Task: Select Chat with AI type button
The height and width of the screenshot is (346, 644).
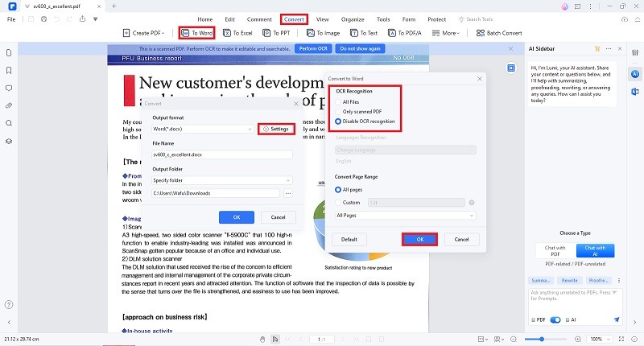Action: pos(595,250)
